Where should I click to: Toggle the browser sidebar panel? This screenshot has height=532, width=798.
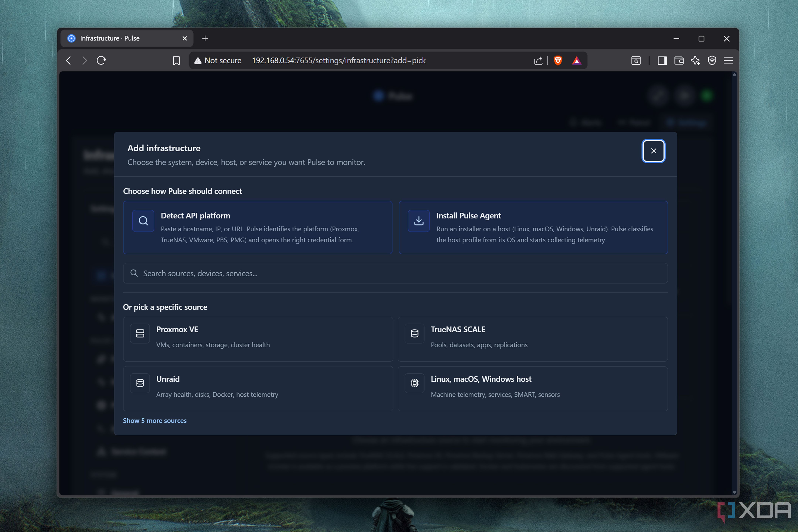pyautogui.click(x=662, y=60)
